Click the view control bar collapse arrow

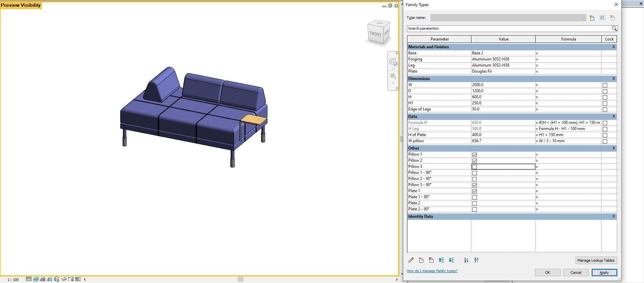tap(85, 279)
